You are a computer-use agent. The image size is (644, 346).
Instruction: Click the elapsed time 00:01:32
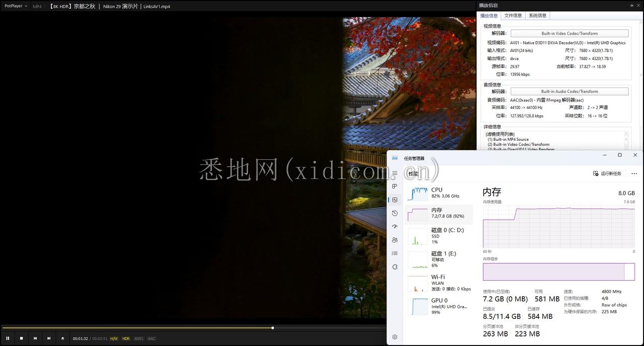[80, 338]
